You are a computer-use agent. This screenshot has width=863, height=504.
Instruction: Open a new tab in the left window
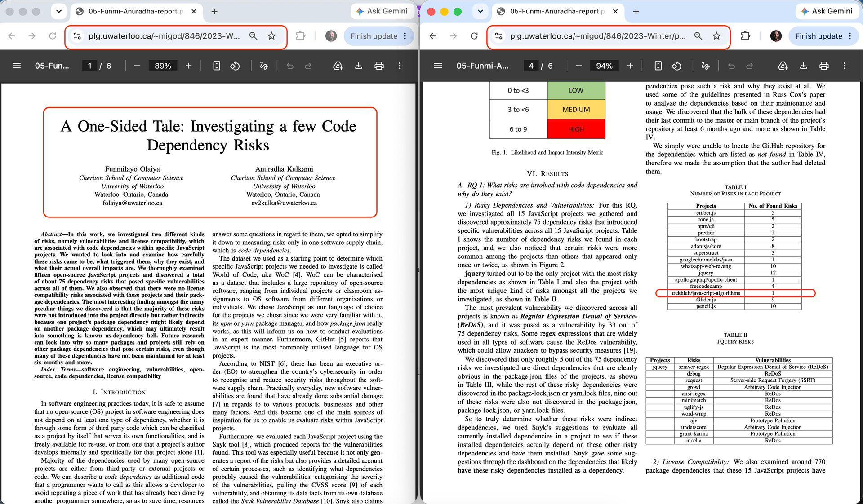click(x=214, y=11)
